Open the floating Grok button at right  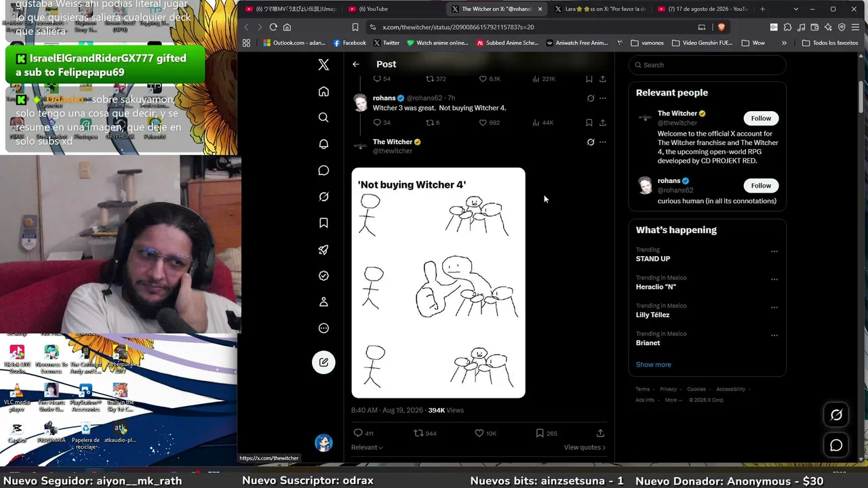coord(836,415)
